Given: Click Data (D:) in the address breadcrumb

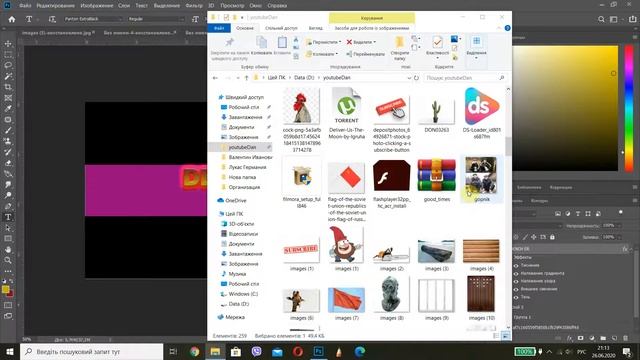Looking at the screenshot, I should [x=304, y=78].
